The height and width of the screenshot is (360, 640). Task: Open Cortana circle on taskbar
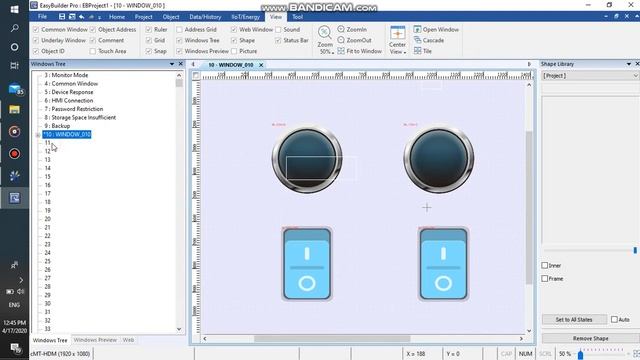pos(14,47)
